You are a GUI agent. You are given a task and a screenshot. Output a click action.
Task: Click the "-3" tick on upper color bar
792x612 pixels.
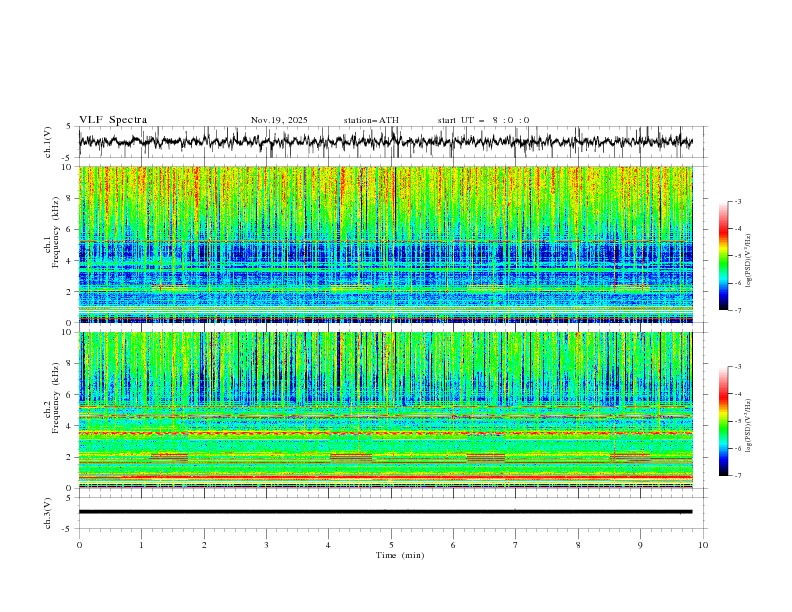(x=737, y=201)
